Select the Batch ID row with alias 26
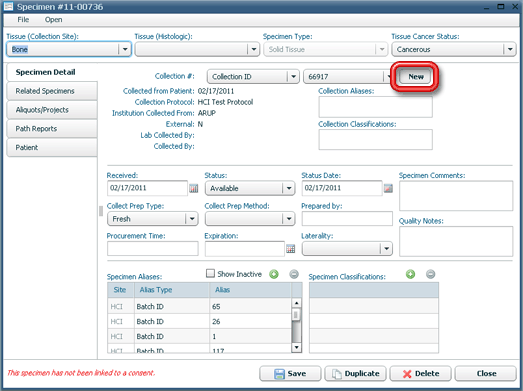The height and width of the screenshot is (391, 523). click(x=199, y=321)
